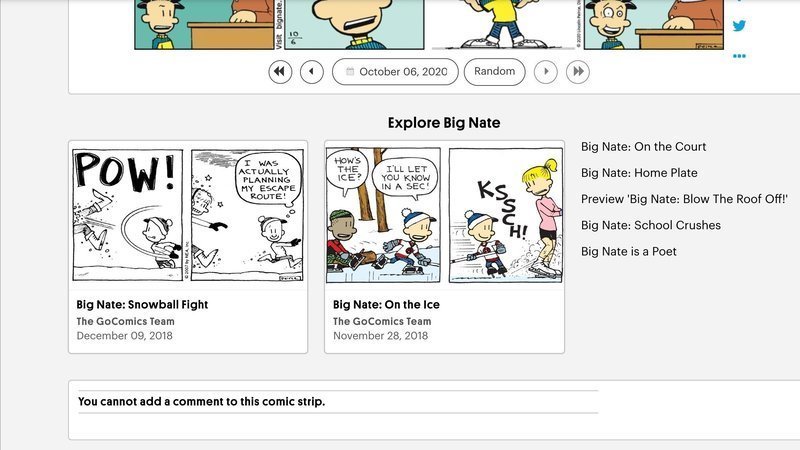Go to next comic arrow button

click(546, 71)
